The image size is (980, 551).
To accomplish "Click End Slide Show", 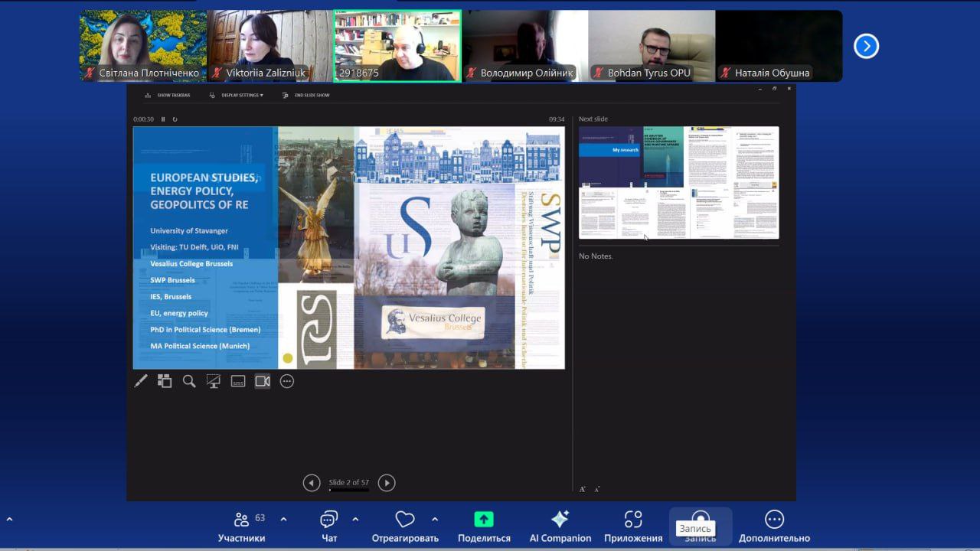I will click(x=306, y=96).
